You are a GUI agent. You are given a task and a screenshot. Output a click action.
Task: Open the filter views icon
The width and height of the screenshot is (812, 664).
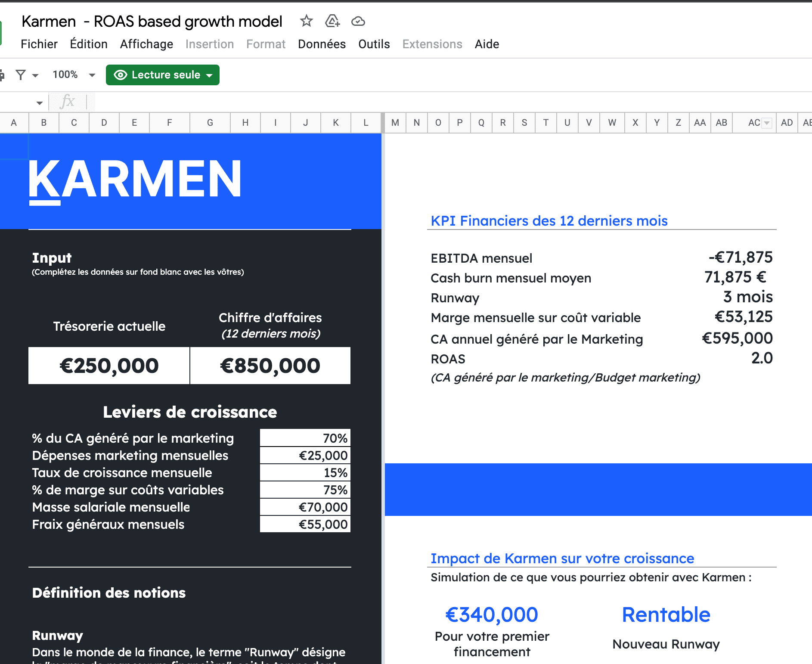[x=21, y=75]
